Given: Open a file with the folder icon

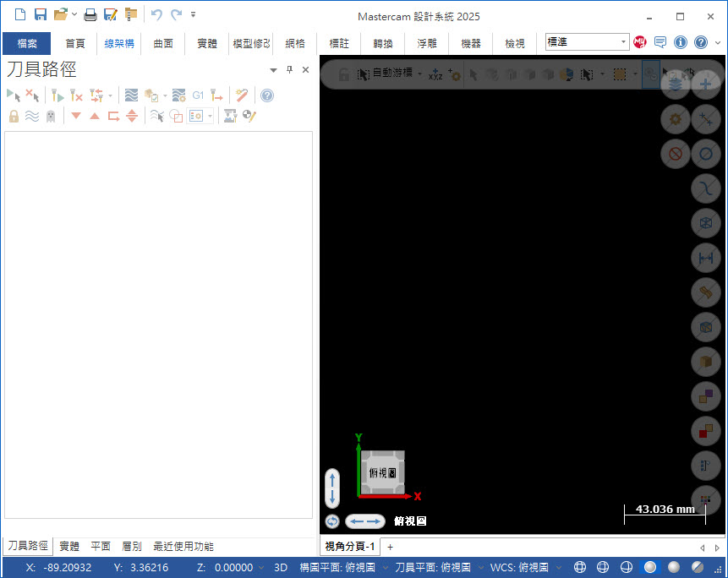Looking at the screenshot, I should click(x=61, y=14).
